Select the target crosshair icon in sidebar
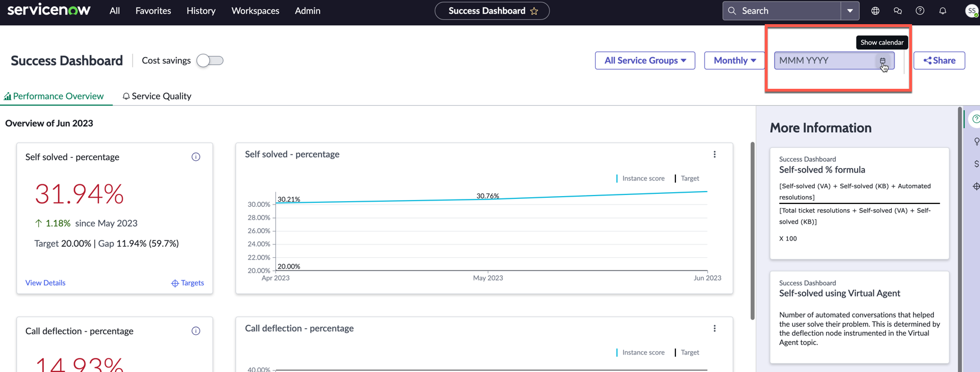980x372 pixels. pos(976,186)
